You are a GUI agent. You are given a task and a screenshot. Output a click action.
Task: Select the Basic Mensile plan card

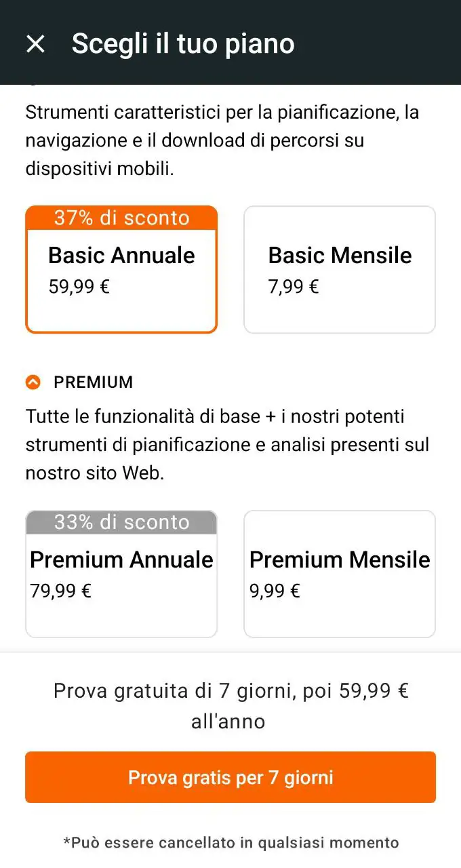pyautogui.click(x=340, y=269)
